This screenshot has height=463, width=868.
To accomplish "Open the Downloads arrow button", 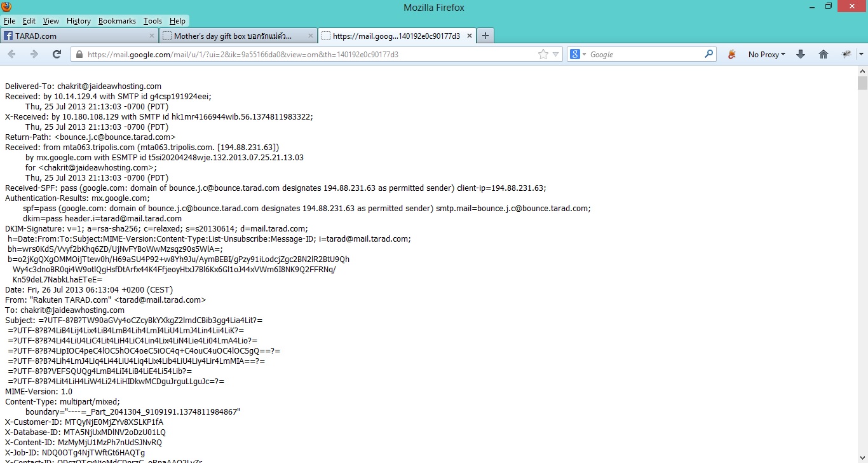I will [801, 55].
